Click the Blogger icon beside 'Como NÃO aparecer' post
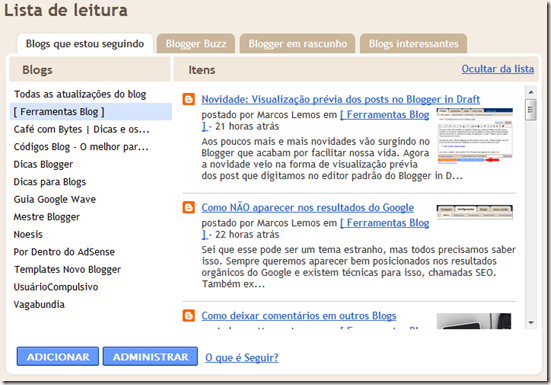Viewport: 551px width, 385px height. tap(189, 207)
